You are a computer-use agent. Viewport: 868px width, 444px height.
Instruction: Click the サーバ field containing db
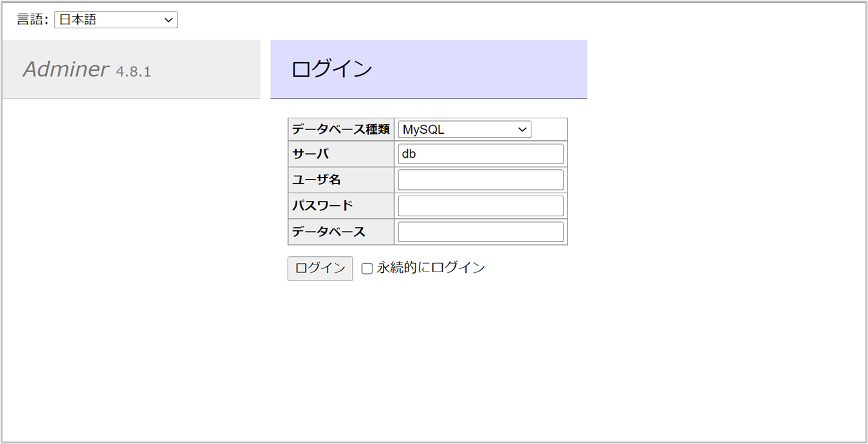coord(480,154)
